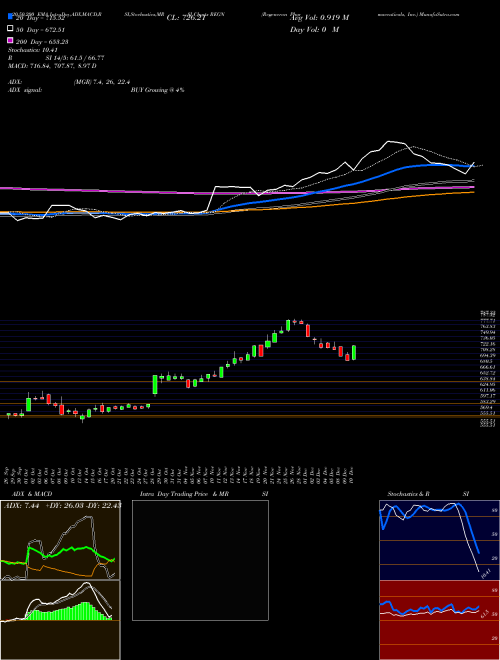The image size is (500, 660).
Task: Click the large green gap-up candle in late October
Action: coord(155,385)
